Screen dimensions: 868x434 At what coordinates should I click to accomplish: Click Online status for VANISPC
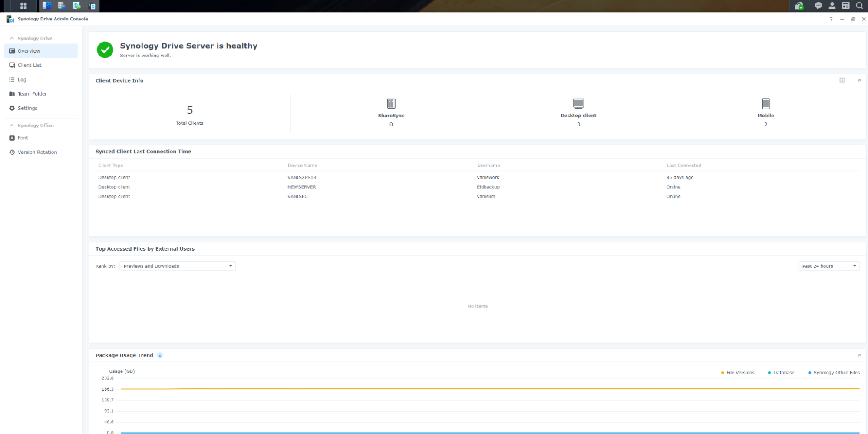(673, 196)
